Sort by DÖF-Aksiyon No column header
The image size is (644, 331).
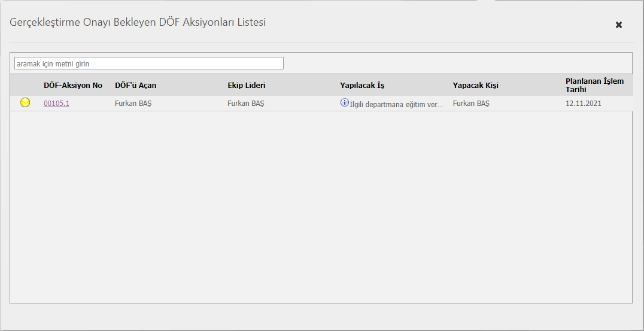tap(73, 86)
